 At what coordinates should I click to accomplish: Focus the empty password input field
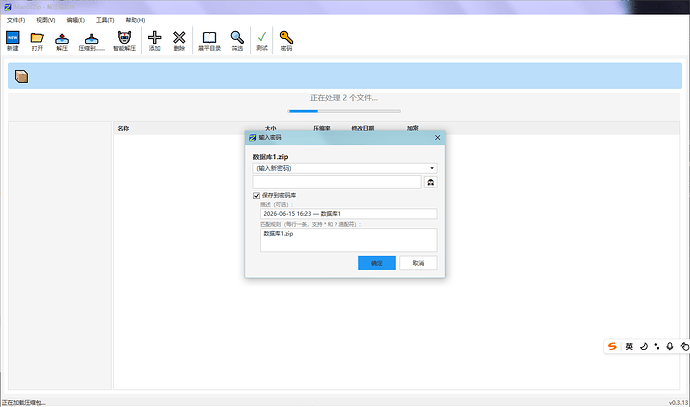pyautogui.click(x=337, y=182)
